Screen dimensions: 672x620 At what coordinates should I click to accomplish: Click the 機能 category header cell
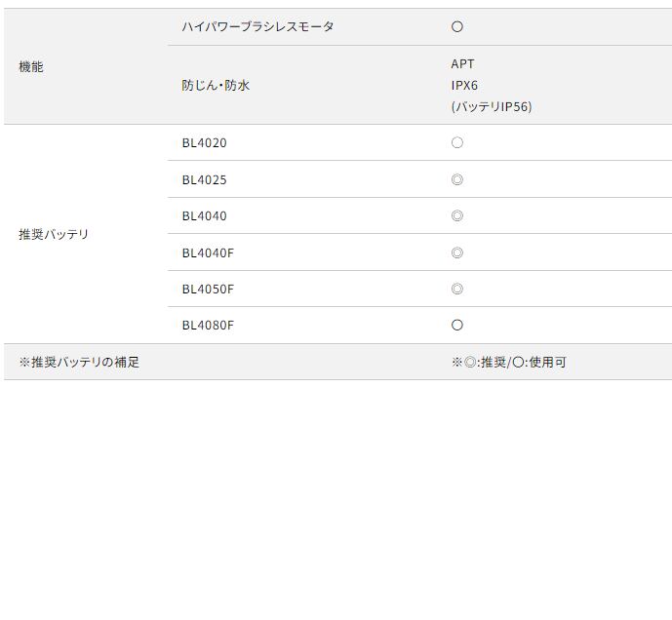coord(31,67)
